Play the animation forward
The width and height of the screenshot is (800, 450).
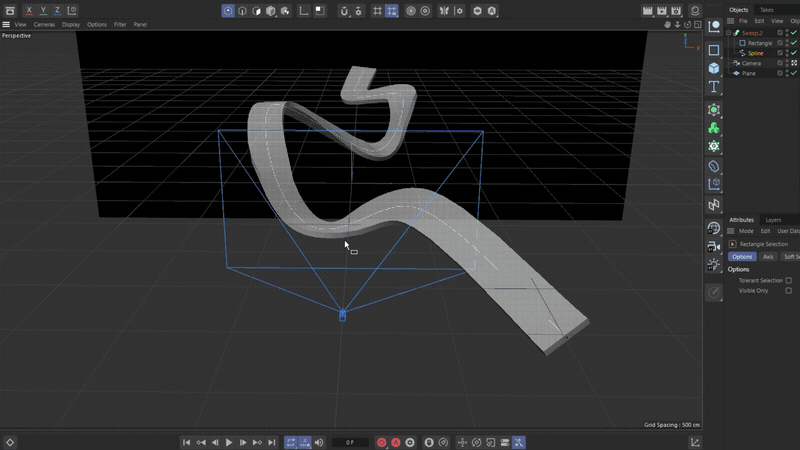pos(229,442)
